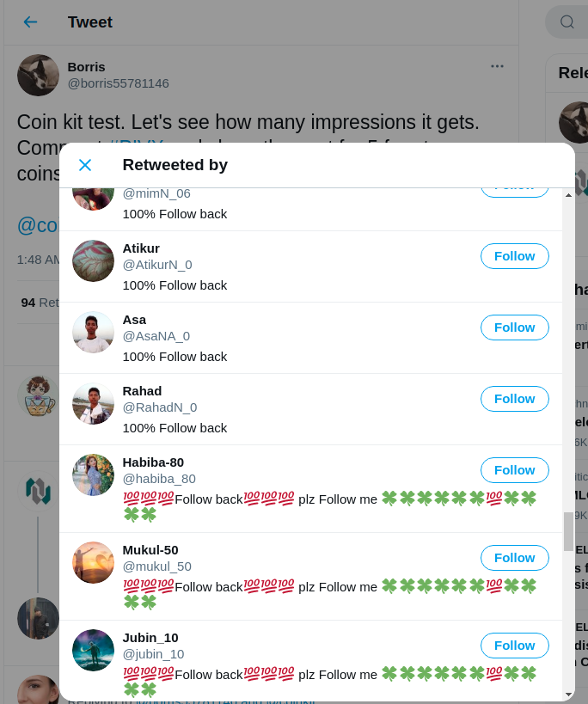Click the back arrow beside Tweet
This screenshot has width=588, height=704.
coord(30,22)
